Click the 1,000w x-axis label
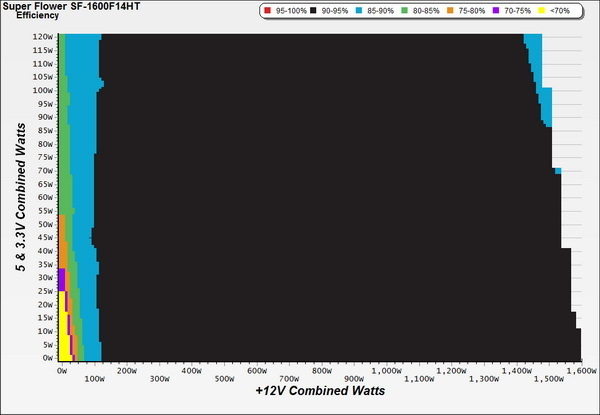600x415 pixels. click(386, 371)
